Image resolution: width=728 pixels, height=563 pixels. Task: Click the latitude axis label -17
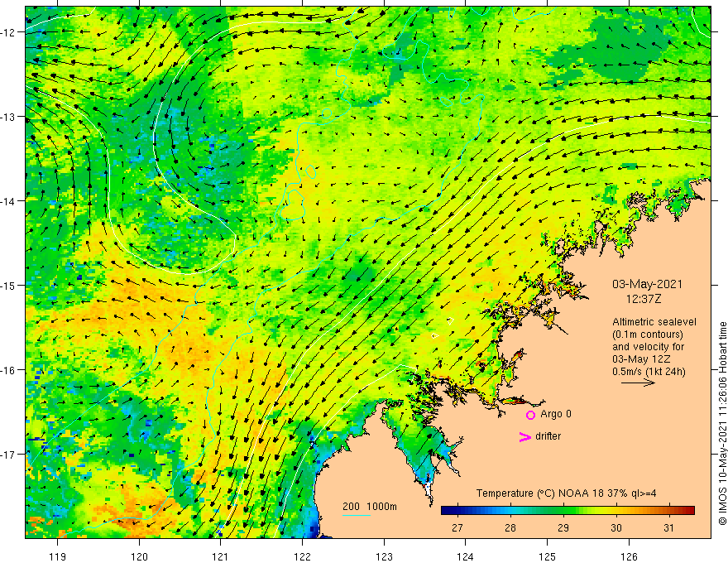[x=9, y=455]
